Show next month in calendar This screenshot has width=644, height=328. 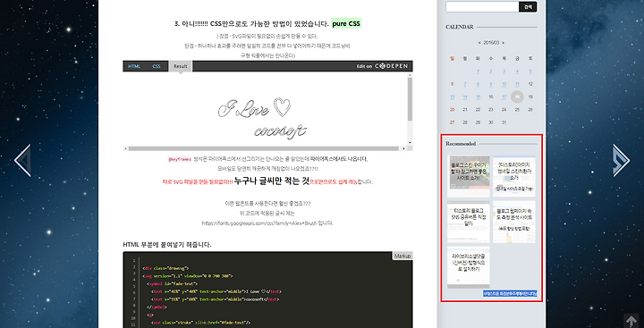[x=503, y=42]
